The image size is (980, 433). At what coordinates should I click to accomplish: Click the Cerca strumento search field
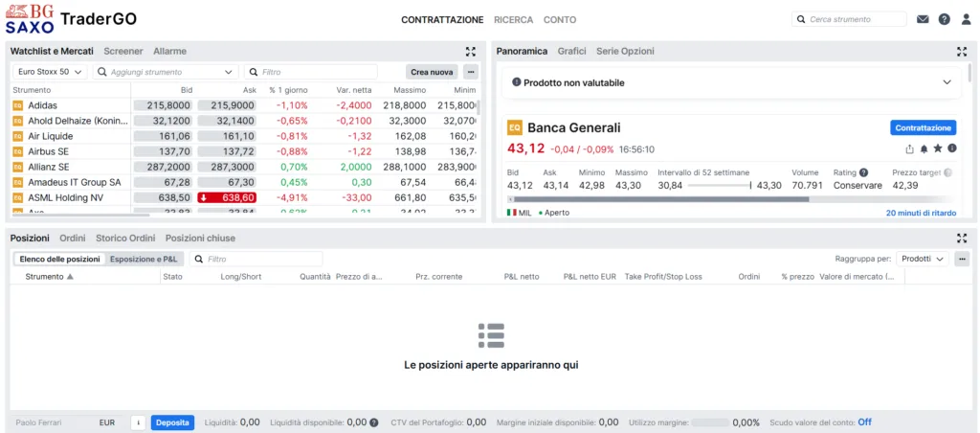[850, 19]
